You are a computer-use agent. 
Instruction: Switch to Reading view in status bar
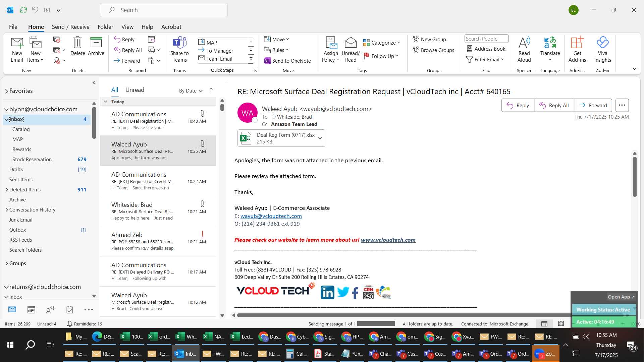pos(561,324)
